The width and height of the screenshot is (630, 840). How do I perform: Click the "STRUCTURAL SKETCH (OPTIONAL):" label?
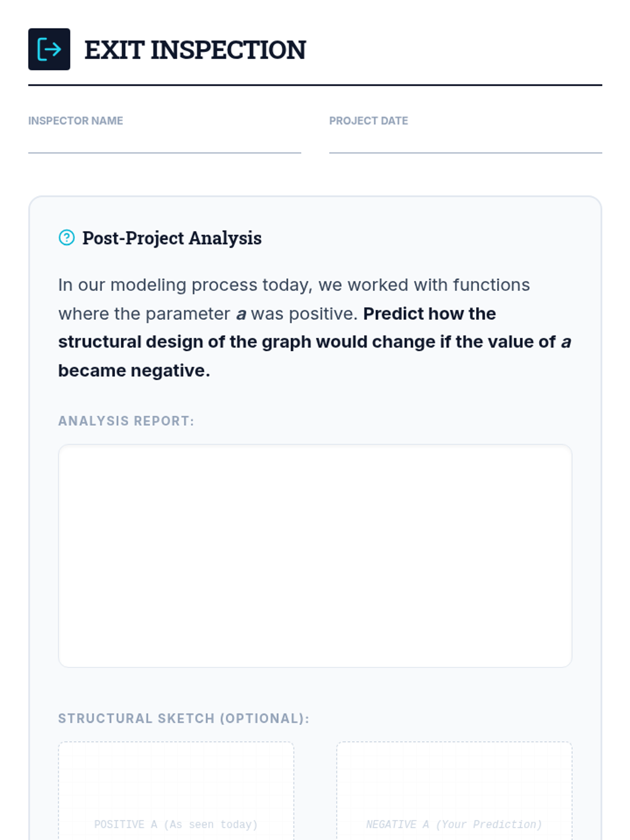(184, 718)
